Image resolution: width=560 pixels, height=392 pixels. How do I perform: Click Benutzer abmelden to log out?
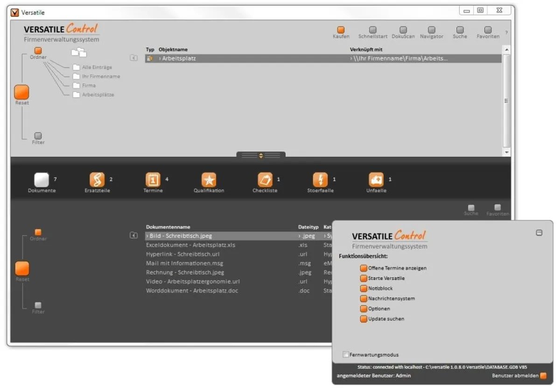543,376
